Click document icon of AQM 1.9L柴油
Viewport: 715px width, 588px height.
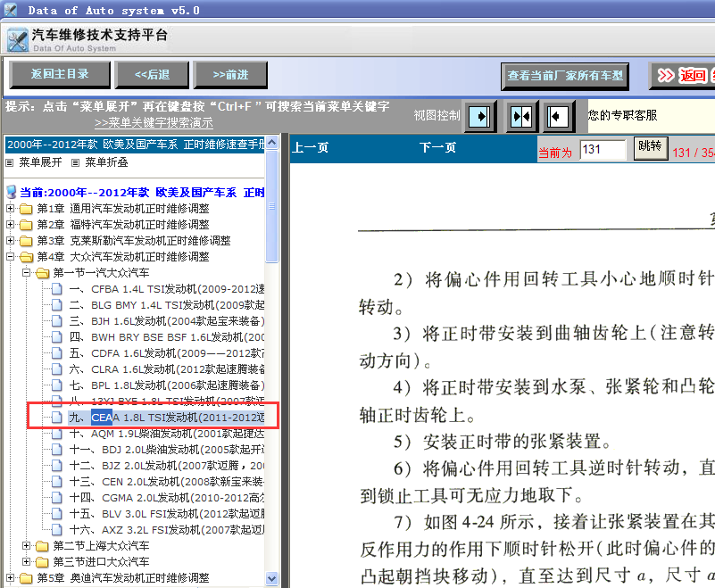click(x=57, y=434)
